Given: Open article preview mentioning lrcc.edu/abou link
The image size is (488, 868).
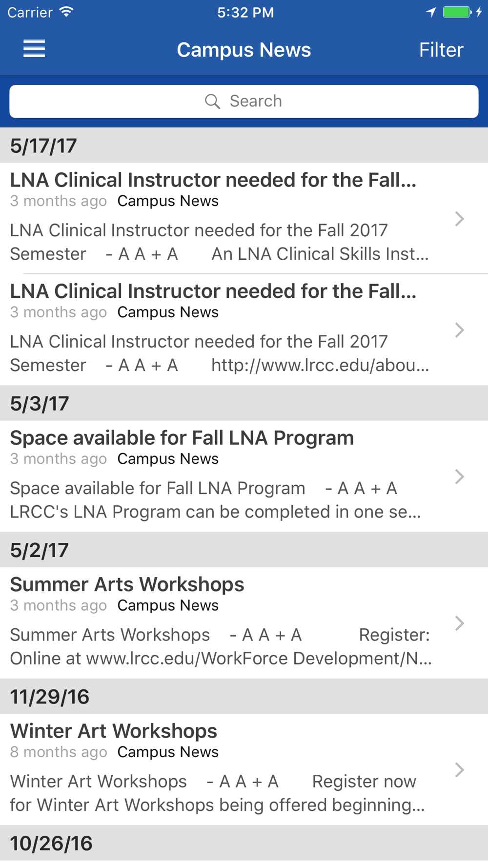Looking at the screenshot, I should [220, 353].
